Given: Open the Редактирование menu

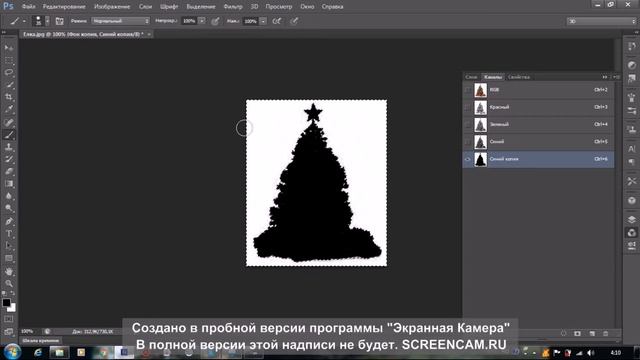Looking at the screenshot, I should [64, 7].
